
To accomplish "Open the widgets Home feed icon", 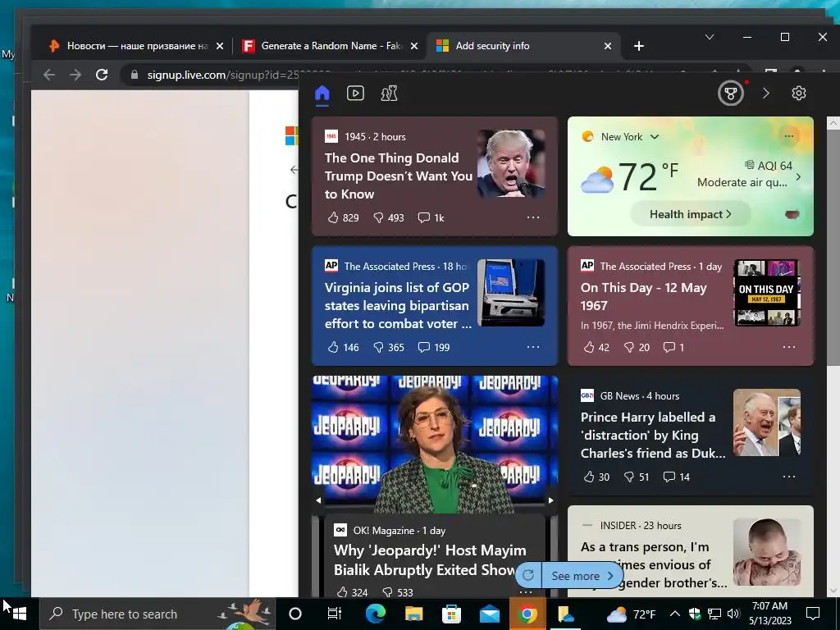I will click(x=322, y=94).
